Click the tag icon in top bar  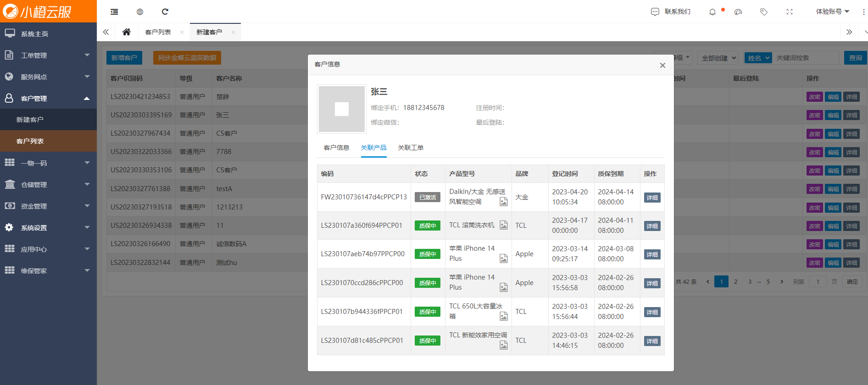click(x=764, y=12)
